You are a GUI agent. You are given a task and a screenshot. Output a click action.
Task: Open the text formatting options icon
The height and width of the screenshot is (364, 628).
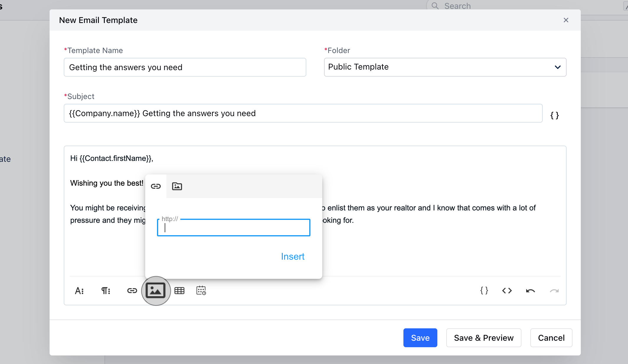tap(79, 291)
